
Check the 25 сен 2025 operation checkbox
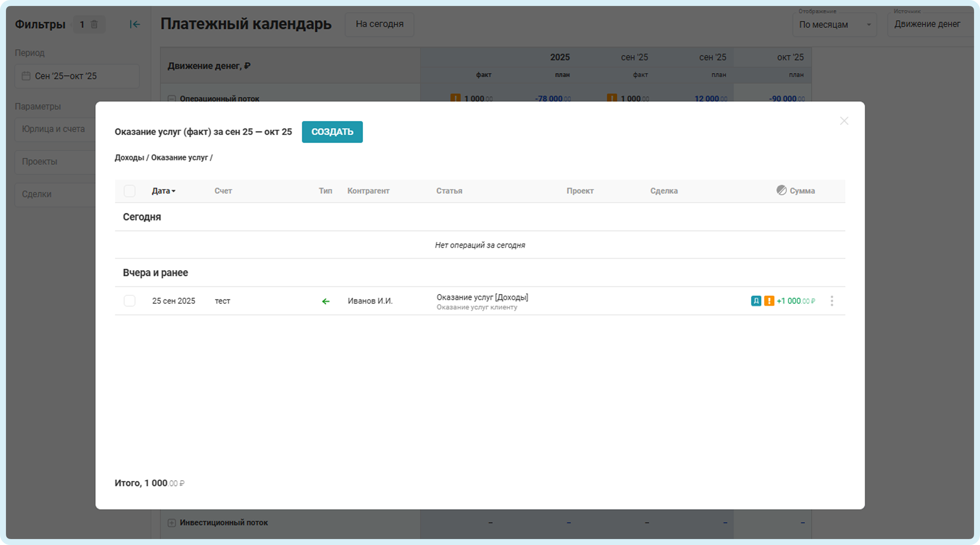point(129,301)
